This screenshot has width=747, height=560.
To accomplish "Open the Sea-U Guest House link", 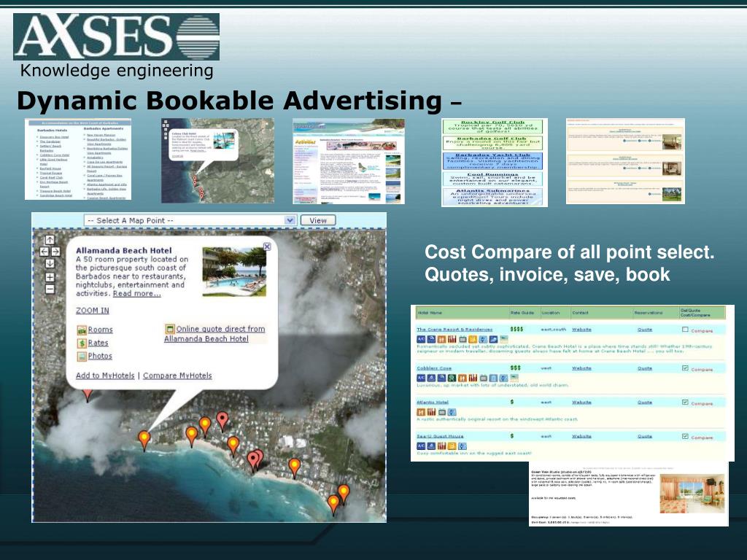I will 440,436.
